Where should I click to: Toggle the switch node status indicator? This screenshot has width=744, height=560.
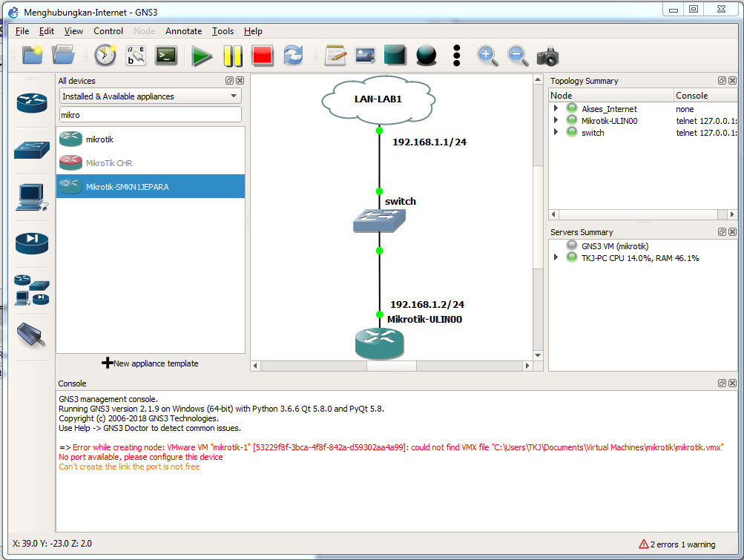tap(570, 132)
